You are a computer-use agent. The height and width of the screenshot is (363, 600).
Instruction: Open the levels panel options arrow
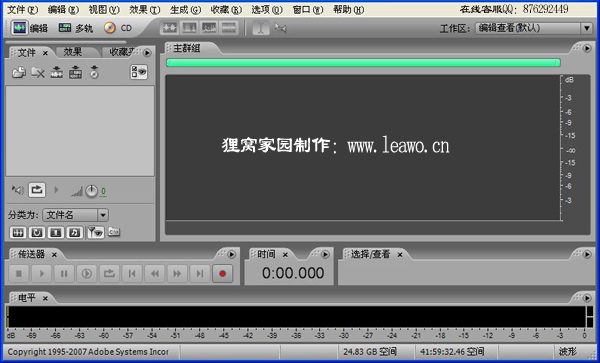(587, 298)
